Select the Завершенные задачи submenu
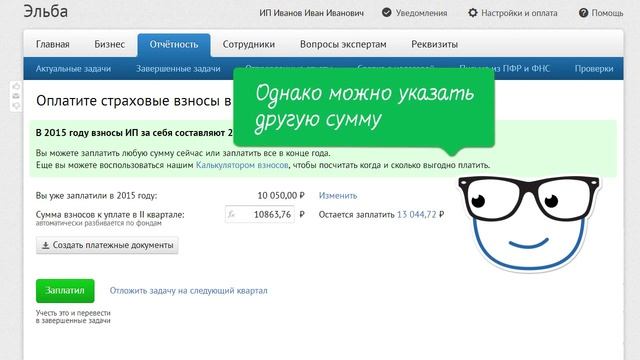The height and width of the screenshot is (360, 640). (178, 69)
